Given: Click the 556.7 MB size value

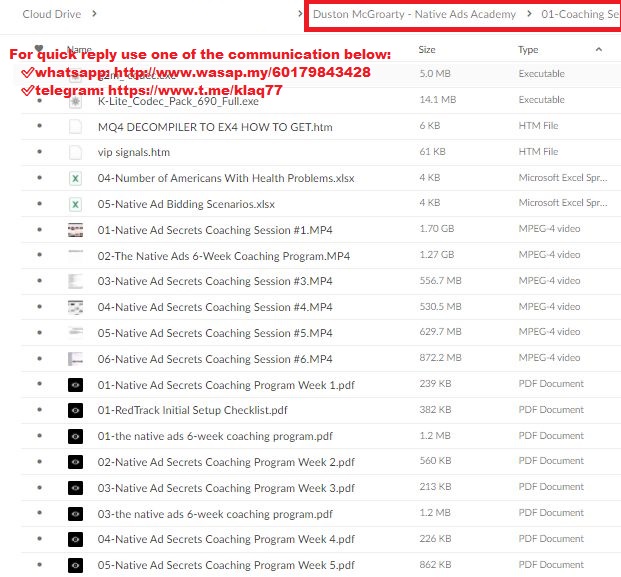Looking at the screenshot, I should point(440,281).
